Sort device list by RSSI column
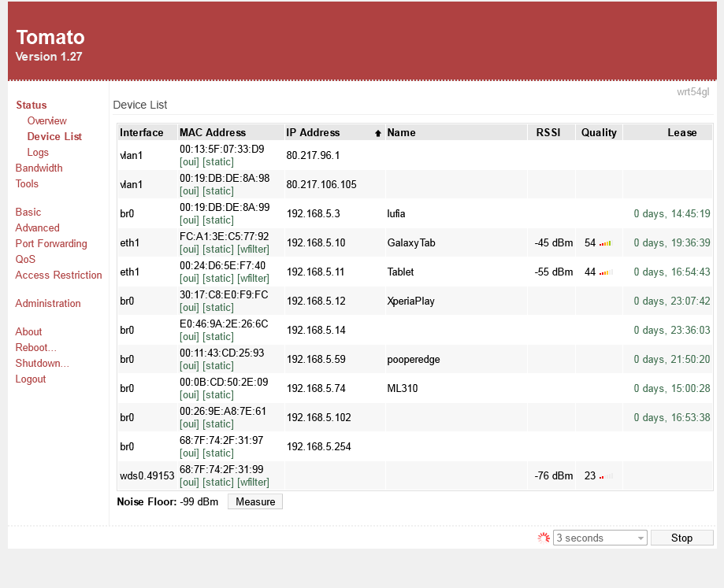This screenshot has height=588, width=724. coord(548,132)
